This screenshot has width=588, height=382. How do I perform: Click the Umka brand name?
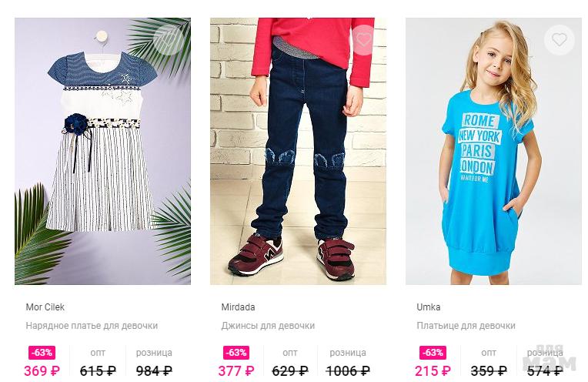[x=428, y=307]
